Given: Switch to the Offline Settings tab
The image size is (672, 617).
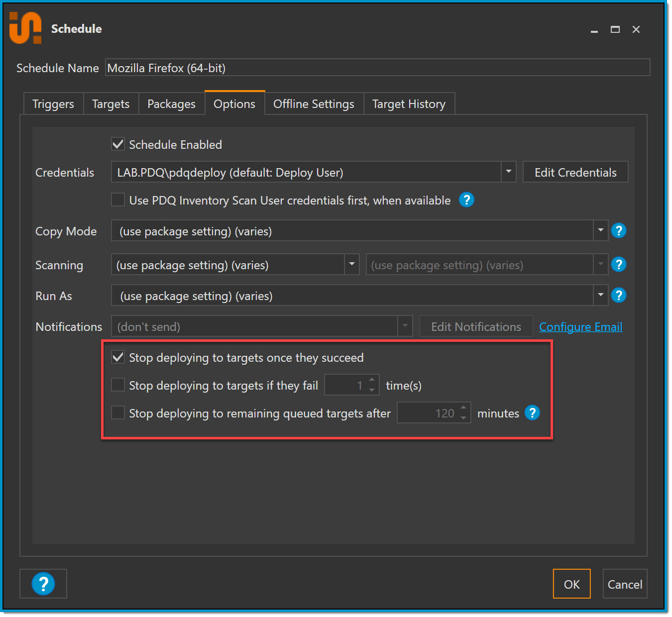Looking at the screenshot, I should pos(314,104).
